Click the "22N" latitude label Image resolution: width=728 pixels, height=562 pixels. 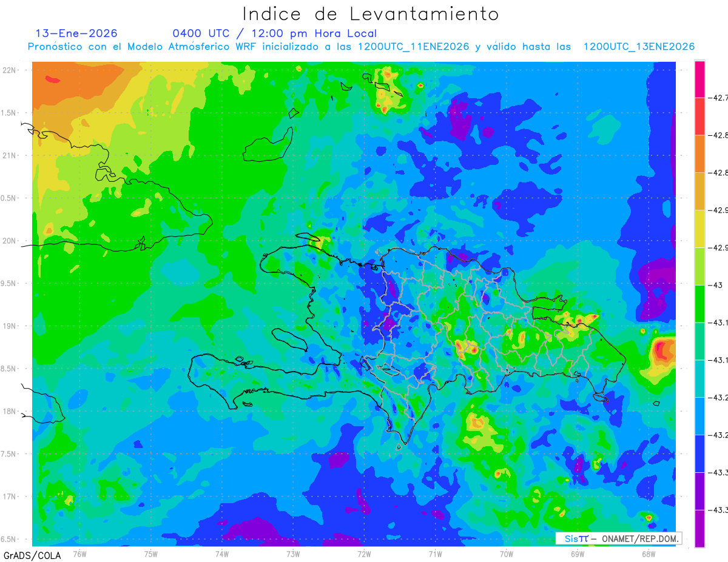tap(10, 70)
